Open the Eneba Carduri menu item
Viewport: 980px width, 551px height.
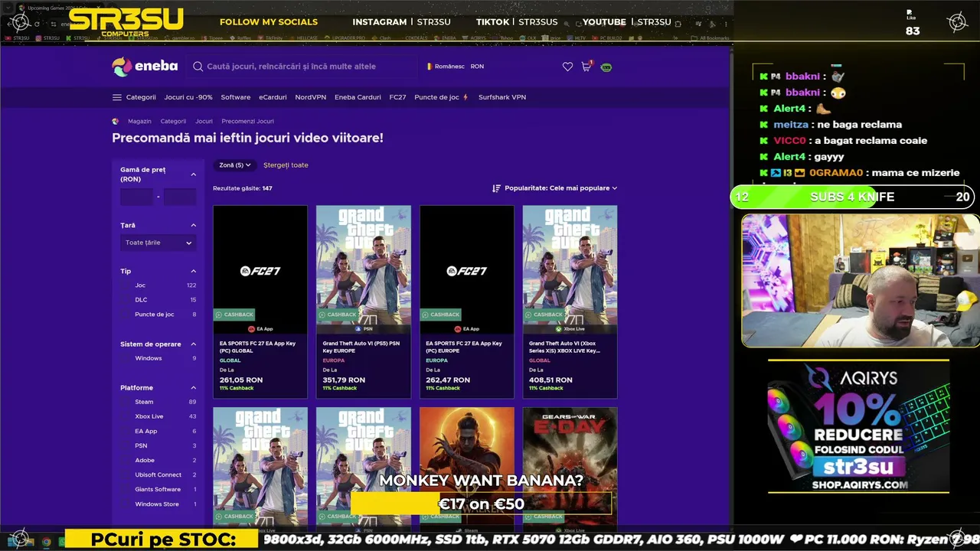click(x=358, y=97)
